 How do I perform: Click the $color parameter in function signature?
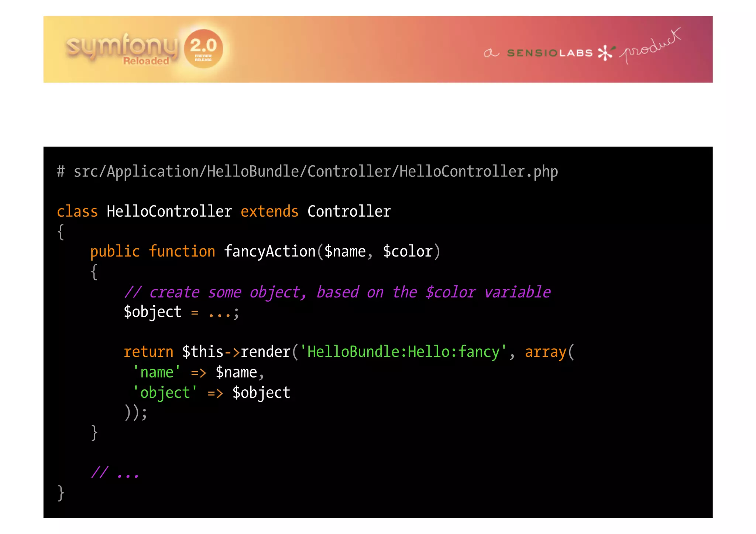pos(408,252)
